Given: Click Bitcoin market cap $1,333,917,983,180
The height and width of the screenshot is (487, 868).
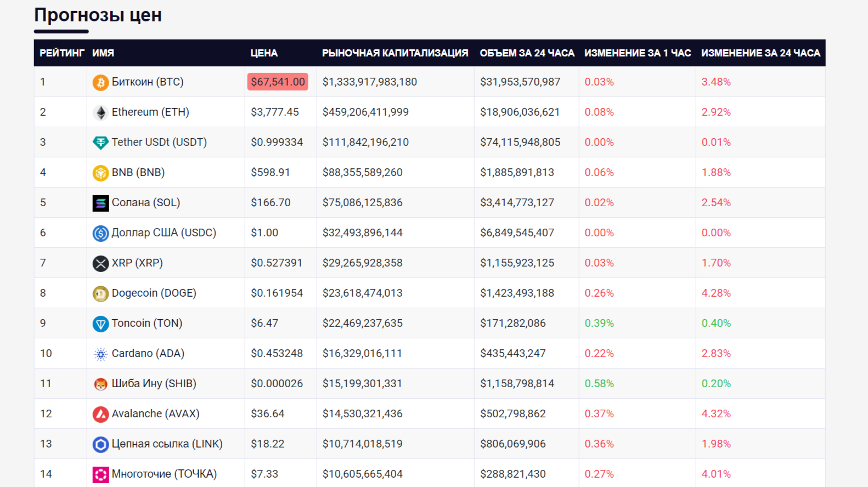Looking at the screenshot, I should click(370, 82).
